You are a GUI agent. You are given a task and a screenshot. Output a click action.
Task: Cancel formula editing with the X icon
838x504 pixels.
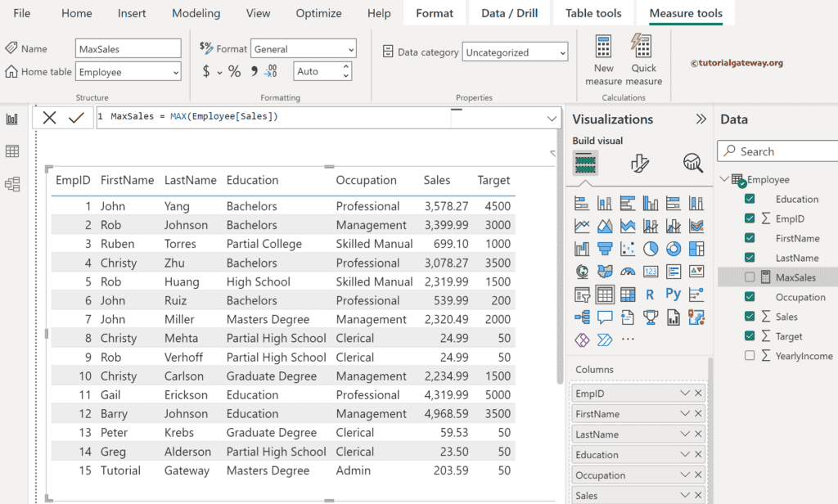click(x=49, y=118)
